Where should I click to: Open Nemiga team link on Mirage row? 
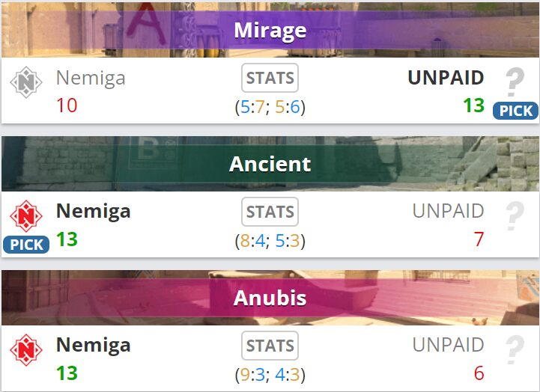pyautogui.click(x=91, y=78)
